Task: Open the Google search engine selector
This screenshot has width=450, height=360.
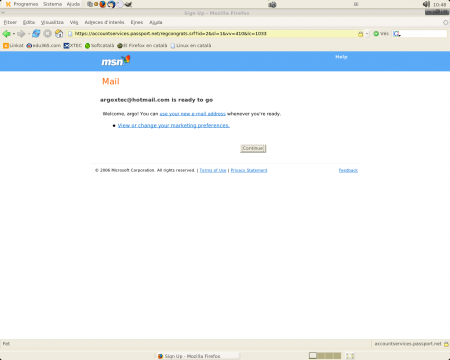Action: (x=397, y=34)
